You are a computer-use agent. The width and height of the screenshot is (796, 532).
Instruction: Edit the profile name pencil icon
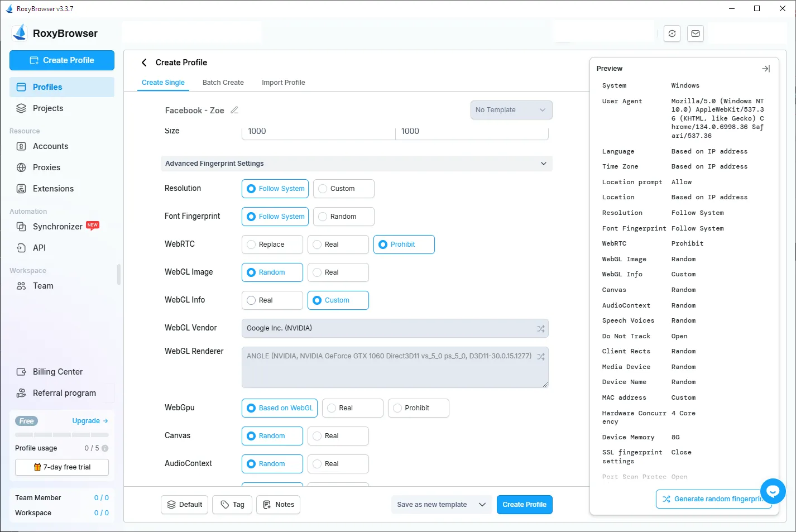click(x=234, y=110)
